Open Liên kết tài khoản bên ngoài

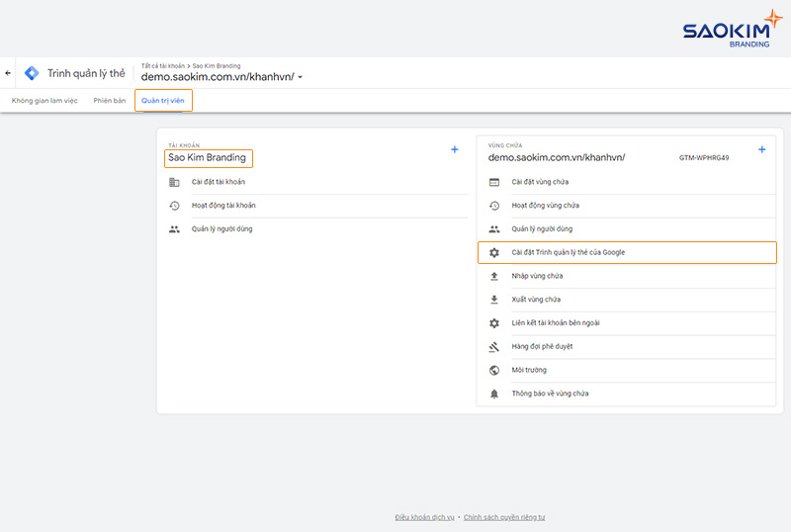click(x=555, y=323)
